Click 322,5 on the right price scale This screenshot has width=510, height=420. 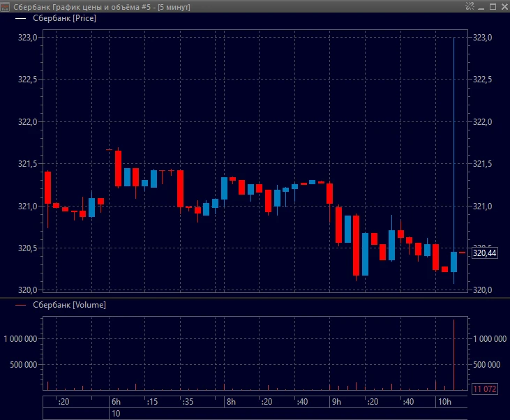(482, 80)
